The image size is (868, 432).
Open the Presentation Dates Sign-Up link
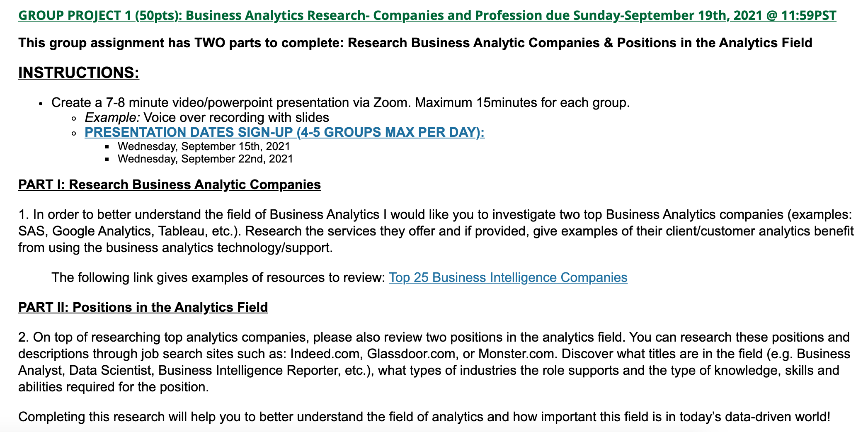[x=284, y=132]
